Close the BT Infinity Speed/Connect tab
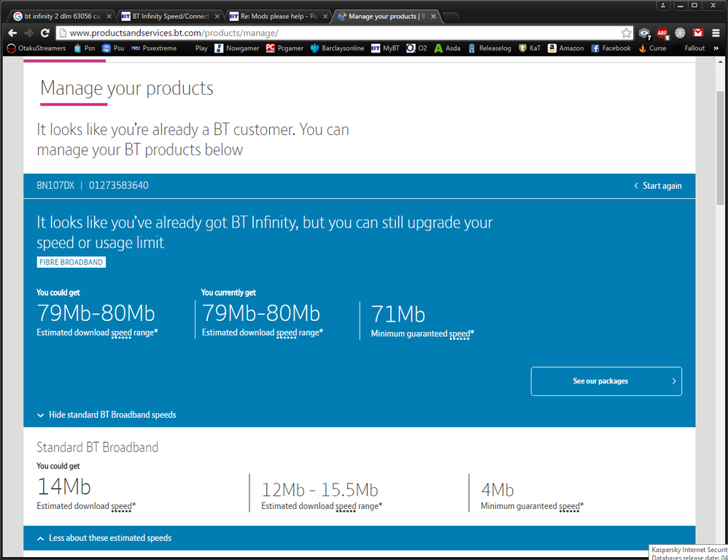This screenshot has width=728, height=560. coord(217,16)
